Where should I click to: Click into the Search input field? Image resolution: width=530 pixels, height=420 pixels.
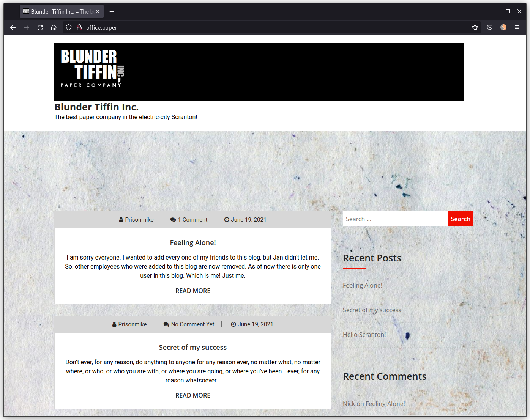395,219
